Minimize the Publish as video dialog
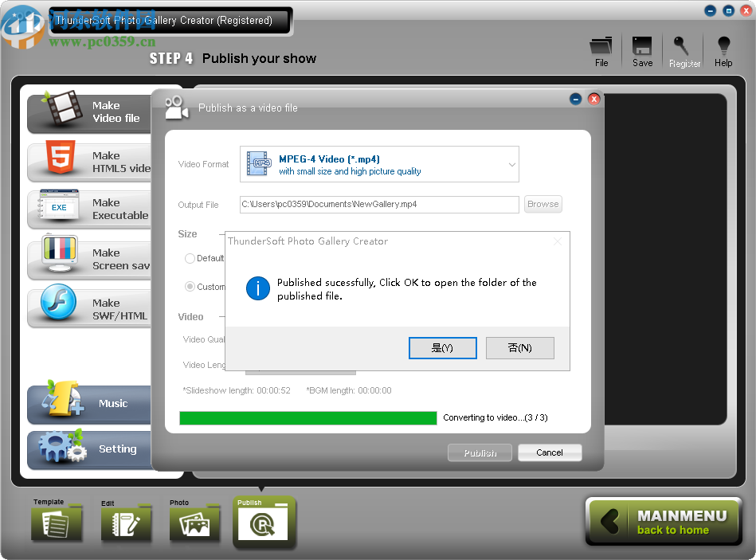Screen dimensions: 756x560 click(x=576, y=100)
